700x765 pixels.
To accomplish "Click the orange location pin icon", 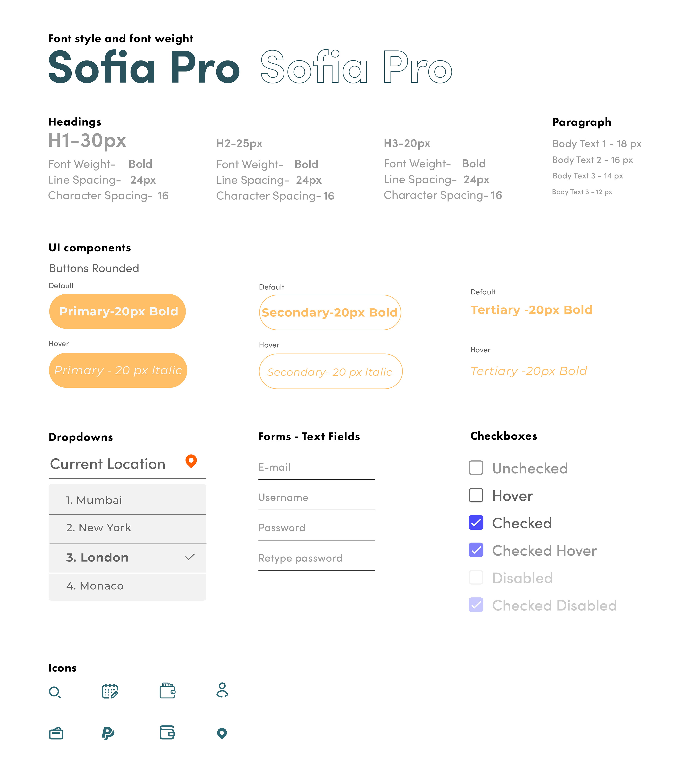I will [191, 461].
